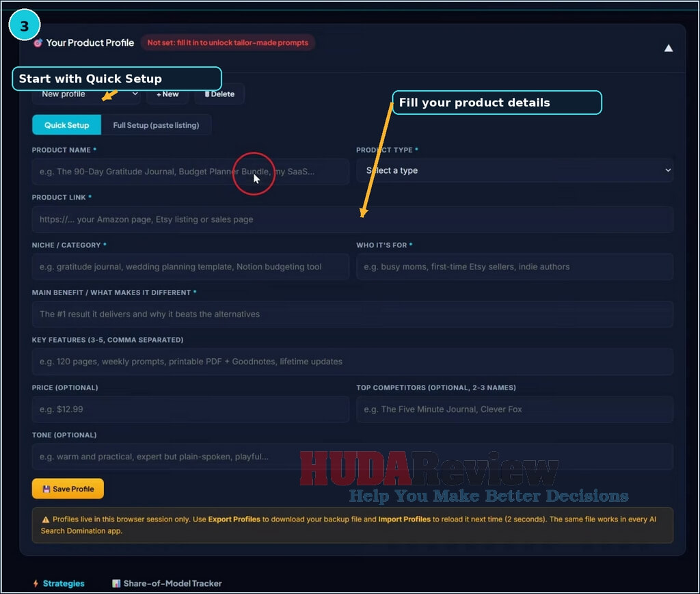This screenshot has height=594, width=700.
Task: Click the + New profile button
Action: click(167, 94)
